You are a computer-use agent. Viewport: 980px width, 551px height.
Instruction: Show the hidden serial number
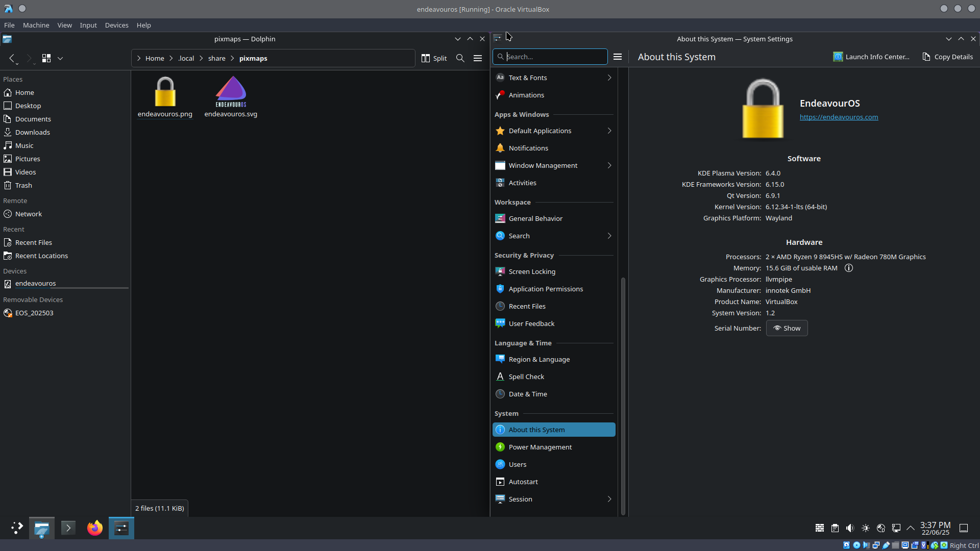(x=787, y=328)
